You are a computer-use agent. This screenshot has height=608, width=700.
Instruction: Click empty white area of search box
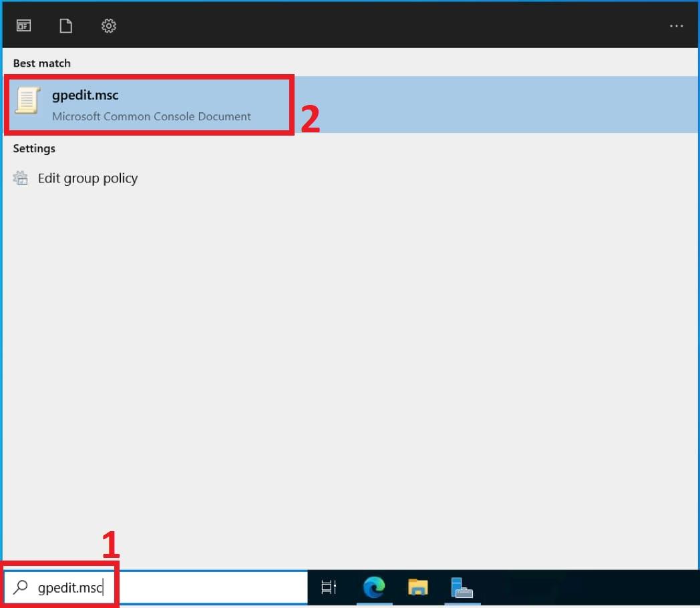click(x=214, y=588)
